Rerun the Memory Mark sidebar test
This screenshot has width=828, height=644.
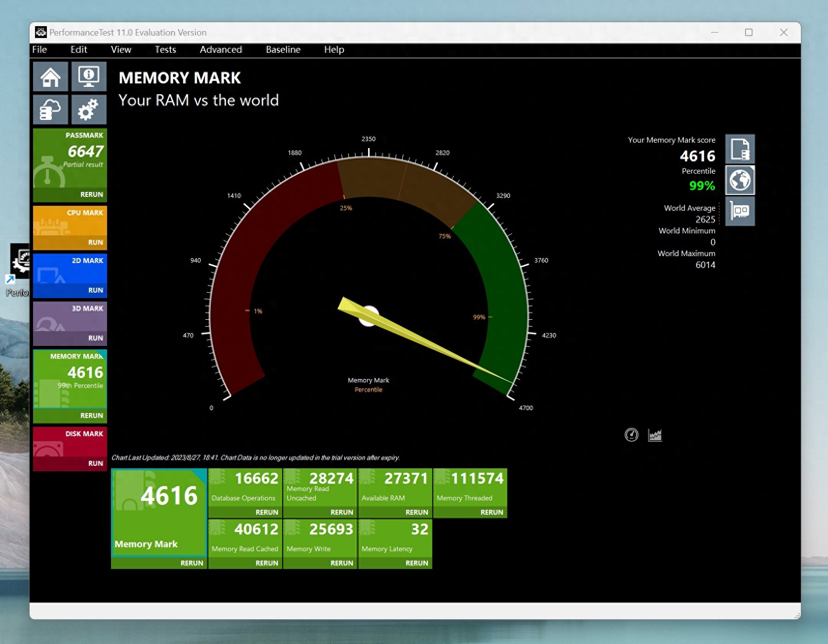tap(92, 416)
